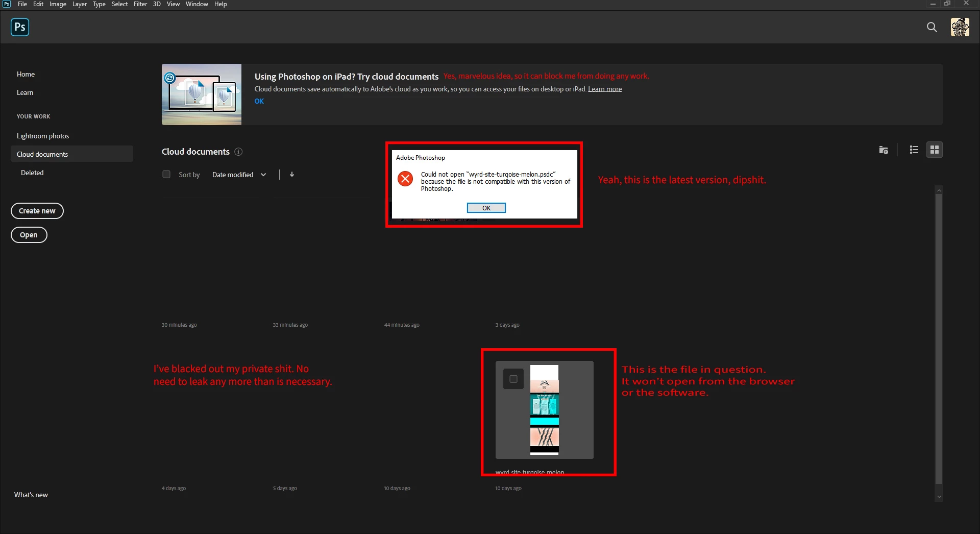
Task: Click the new folder icon
Action: coord(884,150)
